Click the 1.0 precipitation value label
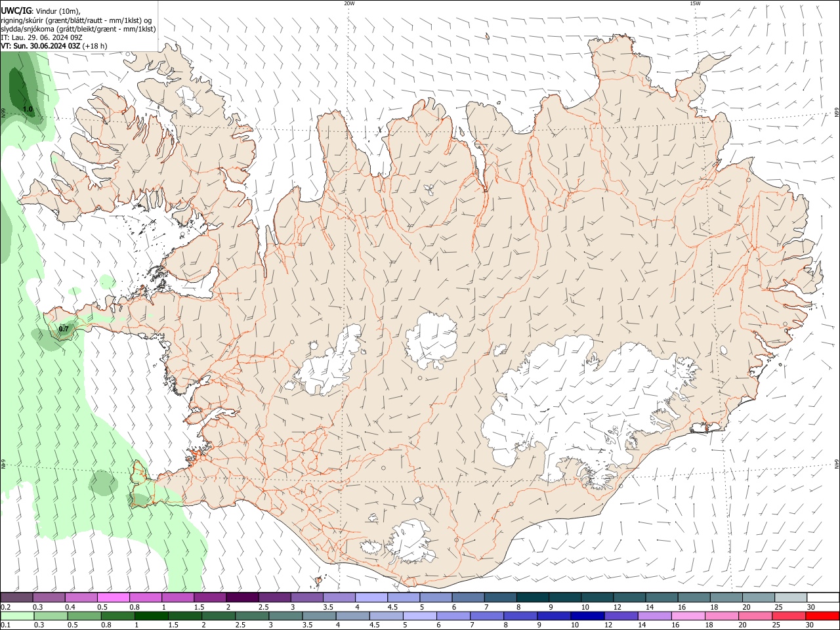This screenshot has width=840, height=630. [28, 109]
